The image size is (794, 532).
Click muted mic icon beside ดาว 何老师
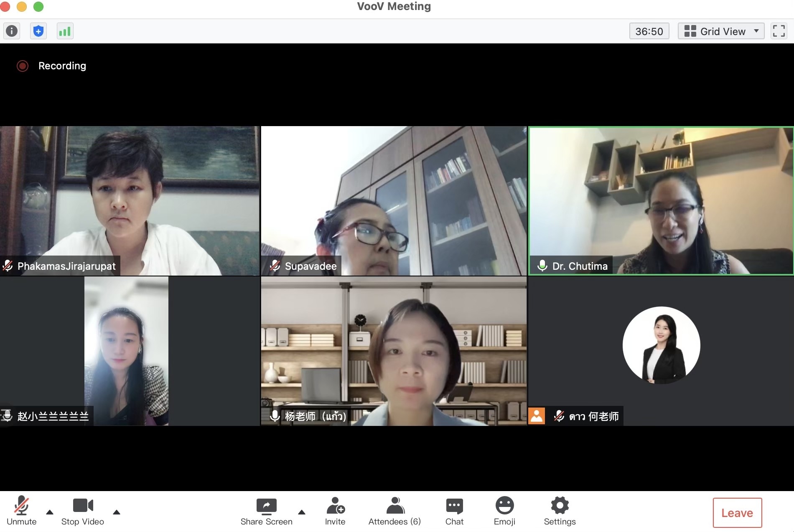(559, 416)
